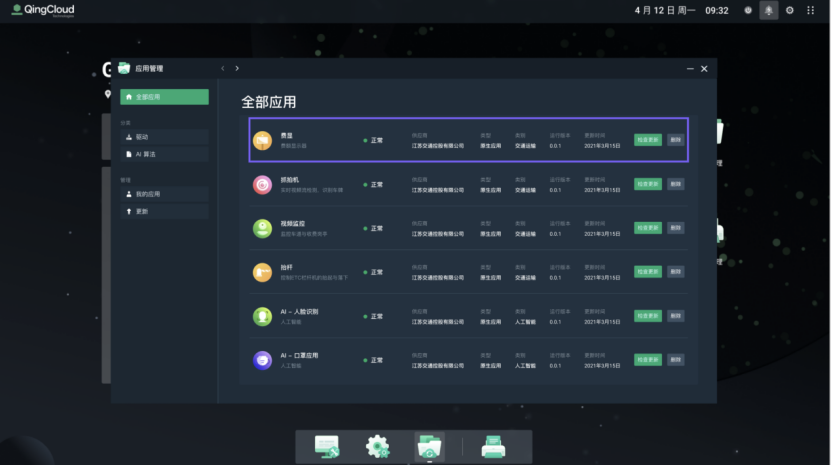Viewport: 831px width, 465px height.
Task: Click 人工智能 category in AI - 人脸识别 row
Action: point(525,322)
